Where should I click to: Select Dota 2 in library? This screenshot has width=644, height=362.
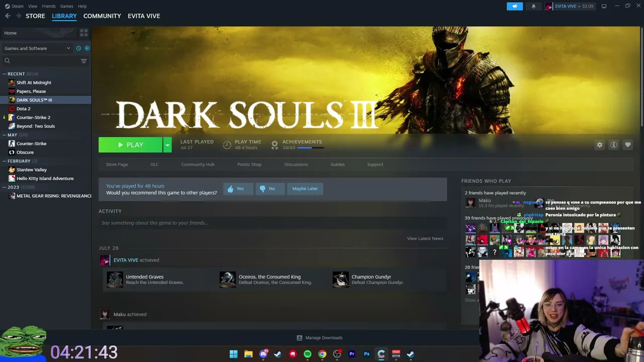click(x=23, y=109)
